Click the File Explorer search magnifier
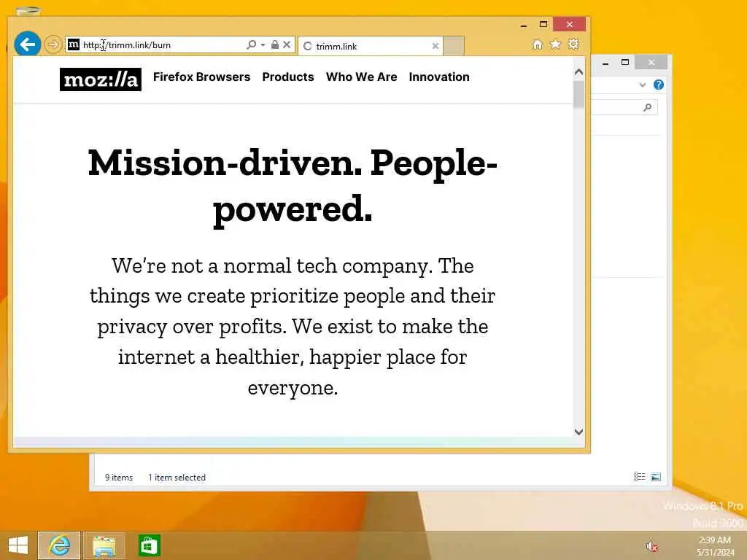 [647, 108]
